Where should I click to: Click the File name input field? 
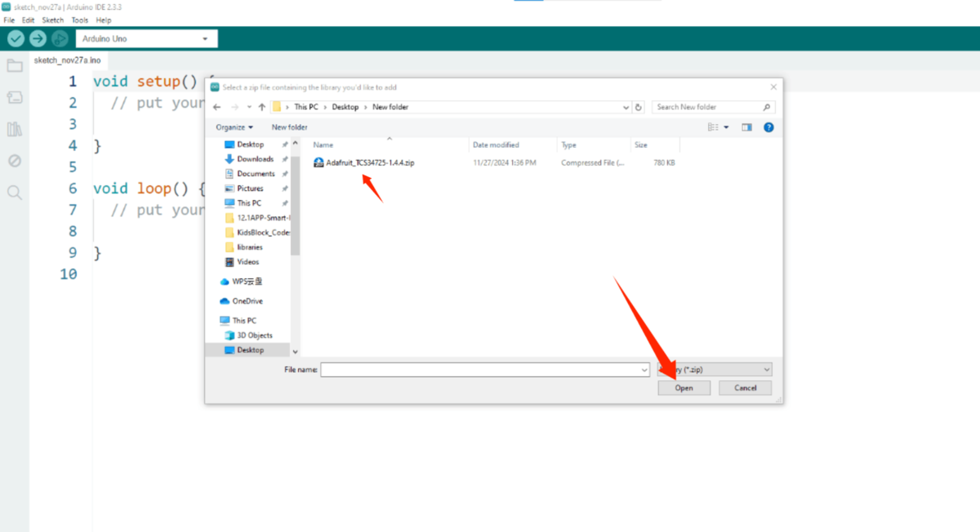point(483,370)
